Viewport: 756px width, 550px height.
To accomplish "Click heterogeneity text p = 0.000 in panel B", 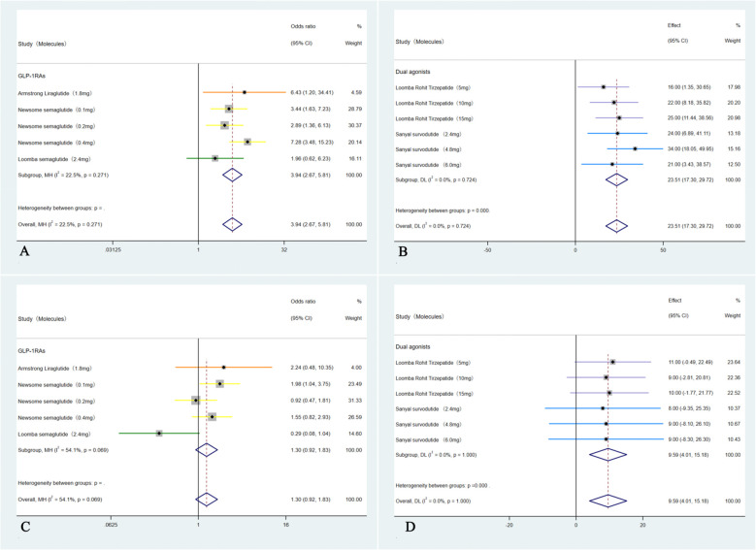I will pos(477,210).
